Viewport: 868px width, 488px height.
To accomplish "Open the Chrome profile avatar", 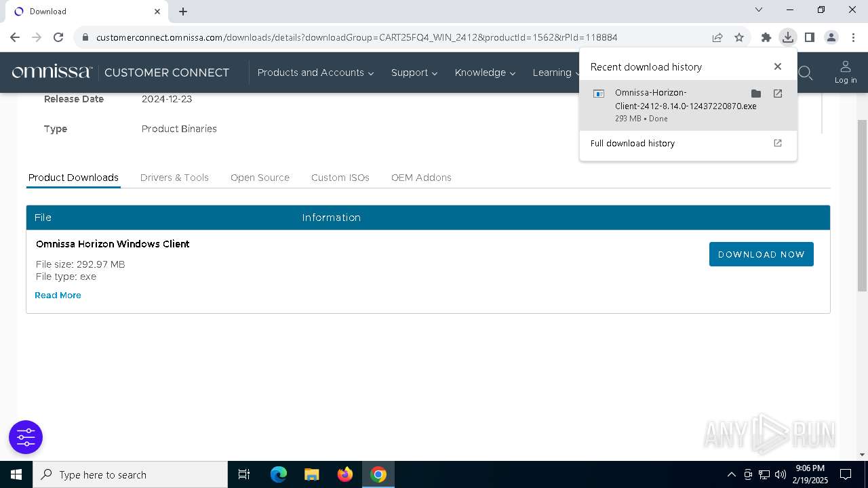I will [831, 37].
